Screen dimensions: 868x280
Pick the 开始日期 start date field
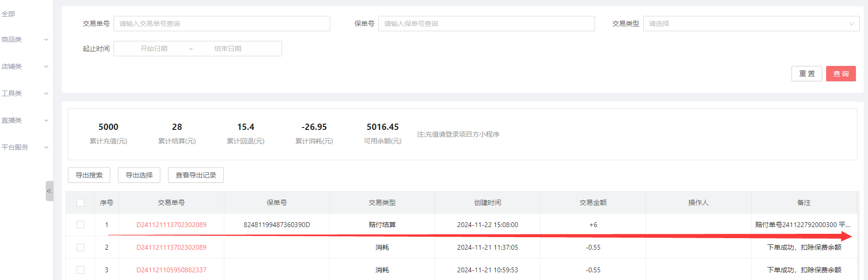(154, 49)
